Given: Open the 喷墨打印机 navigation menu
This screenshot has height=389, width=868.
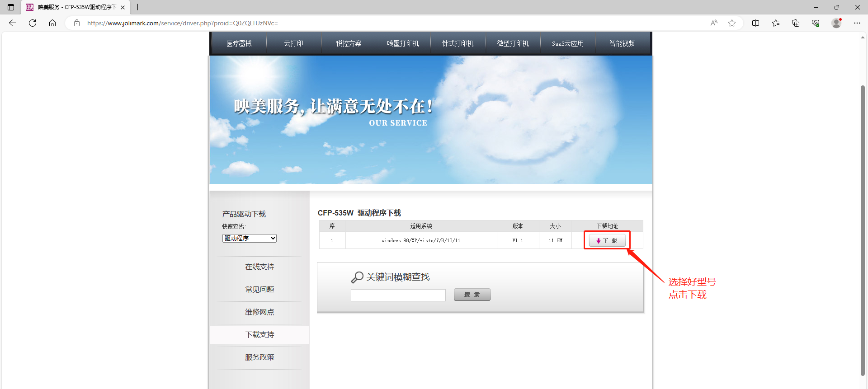Looking at the screenshot, I should click(x=403, y=43).
